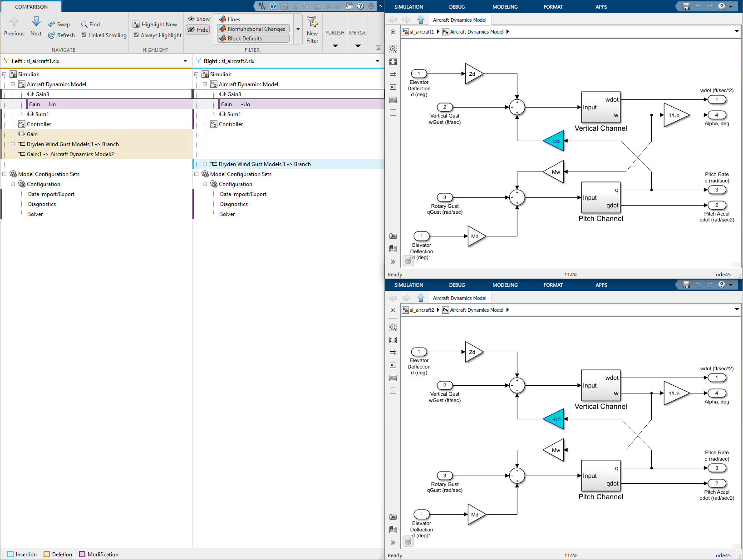Collapse the left Model Configuration Sets node
This screenshot has height=560, width=743.
(x=5, y=174)
